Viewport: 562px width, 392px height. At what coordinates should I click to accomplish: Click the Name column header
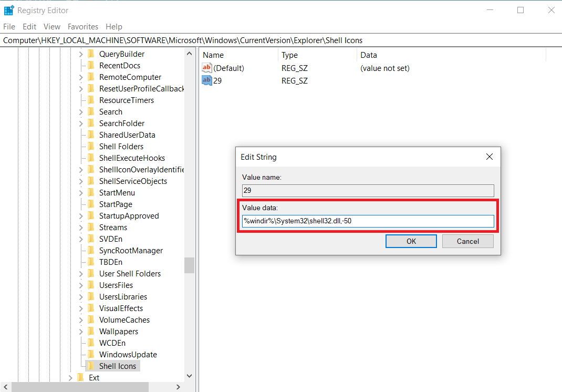point(239,55)
